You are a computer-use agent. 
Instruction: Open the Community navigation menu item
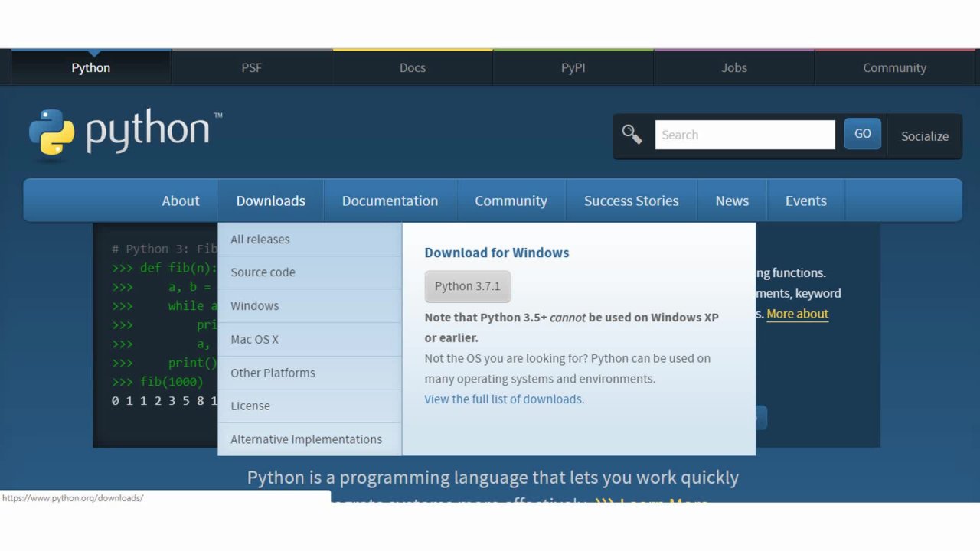(511, 201)
